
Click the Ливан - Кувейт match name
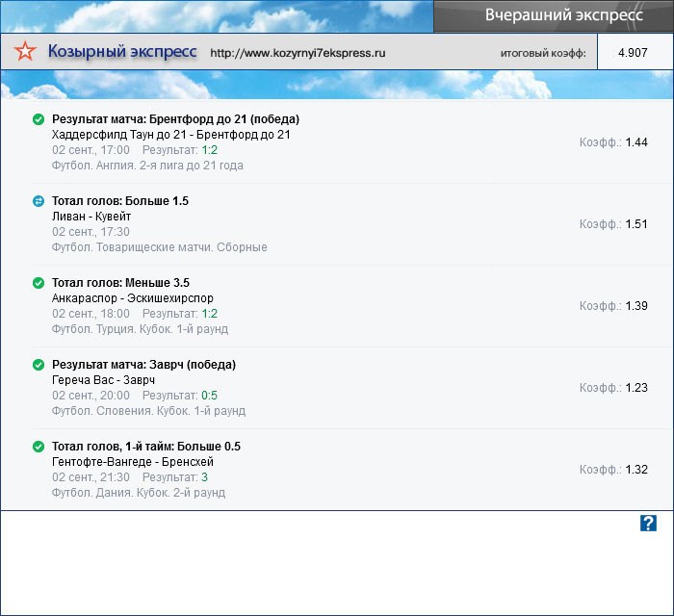click(91, 216)
